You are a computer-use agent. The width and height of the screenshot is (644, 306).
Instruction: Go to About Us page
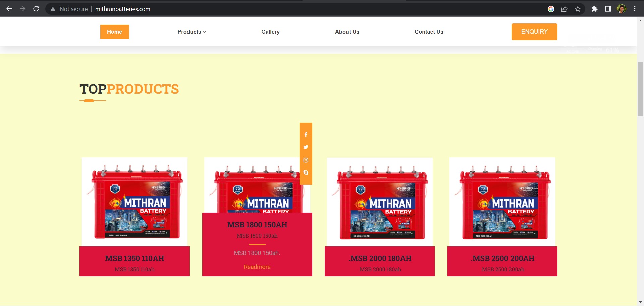pyautogui.click(x=347, y=32)
